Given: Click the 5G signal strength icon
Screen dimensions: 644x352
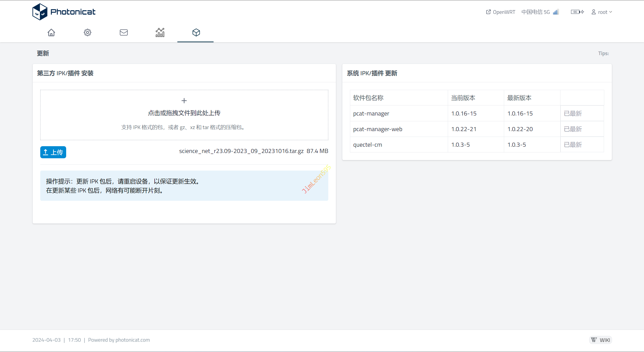Looking at the screenshot, I should [x=556, y=12].
